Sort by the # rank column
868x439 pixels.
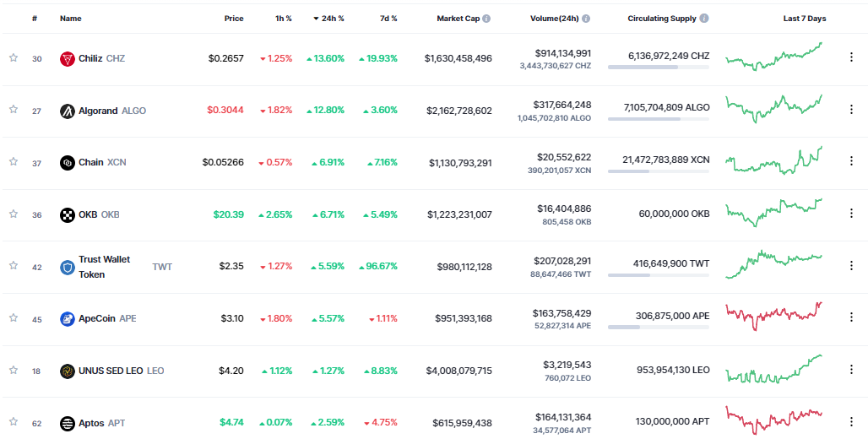click(35, 19)
